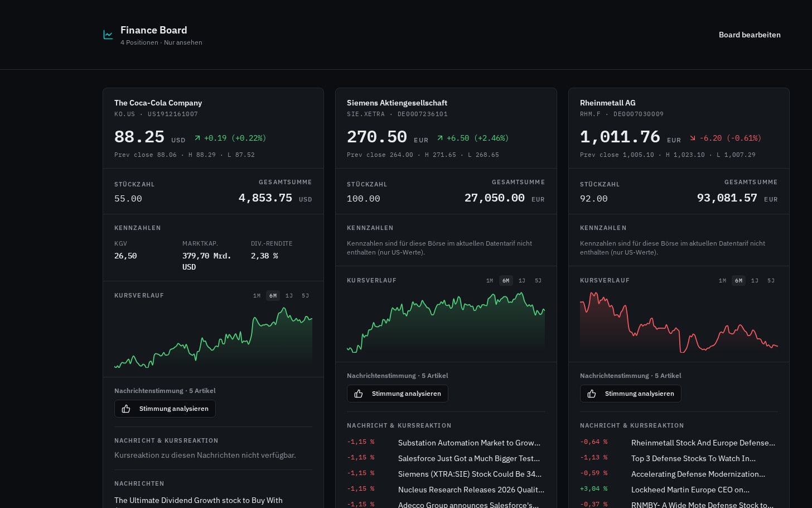This screenshot has width=812, height=508.
Task: Select 1M range on Siemens chart
Action: [x=490, y=281]
